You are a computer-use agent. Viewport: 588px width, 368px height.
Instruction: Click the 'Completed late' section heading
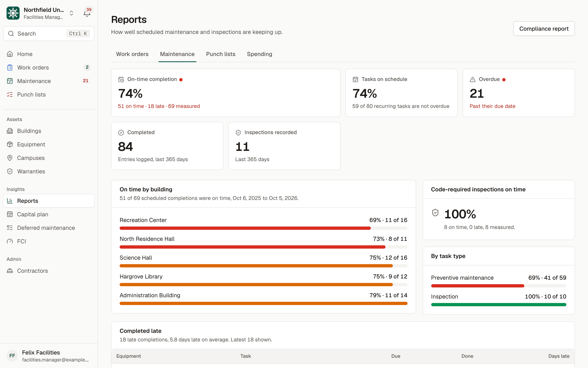140,331
